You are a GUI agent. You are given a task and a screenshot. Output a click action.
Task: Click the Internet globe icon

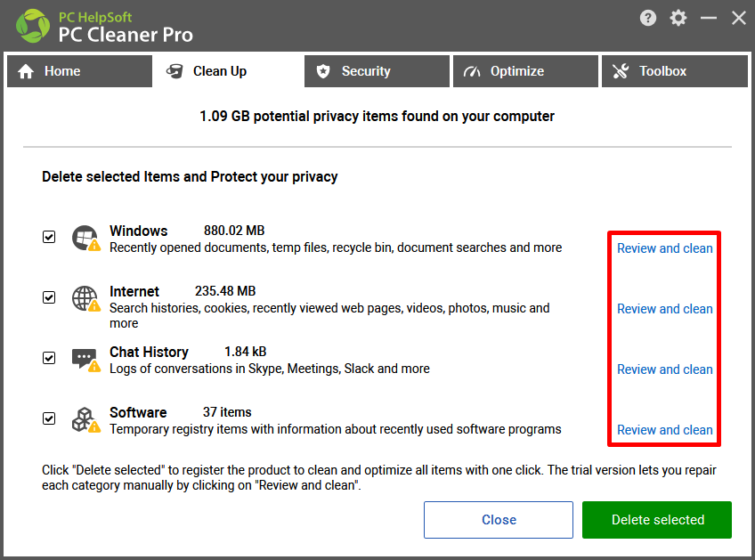[85, 298]
